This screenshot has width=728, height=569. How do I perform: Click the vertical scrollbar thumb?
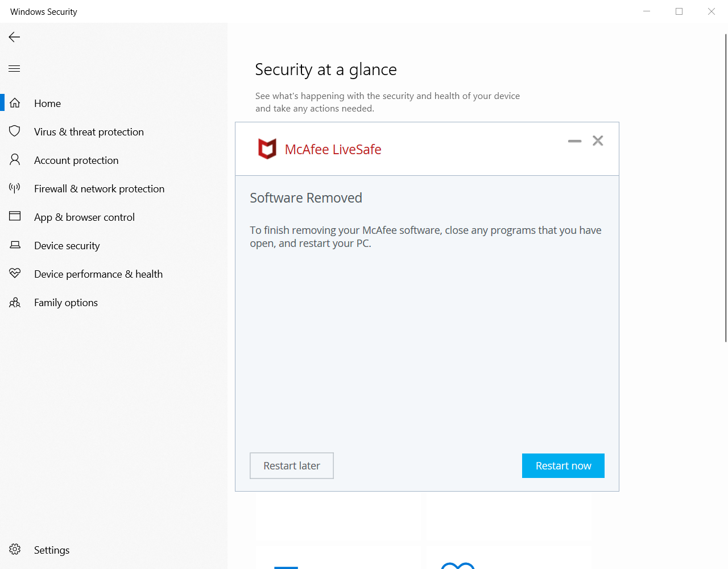[726, 188]
